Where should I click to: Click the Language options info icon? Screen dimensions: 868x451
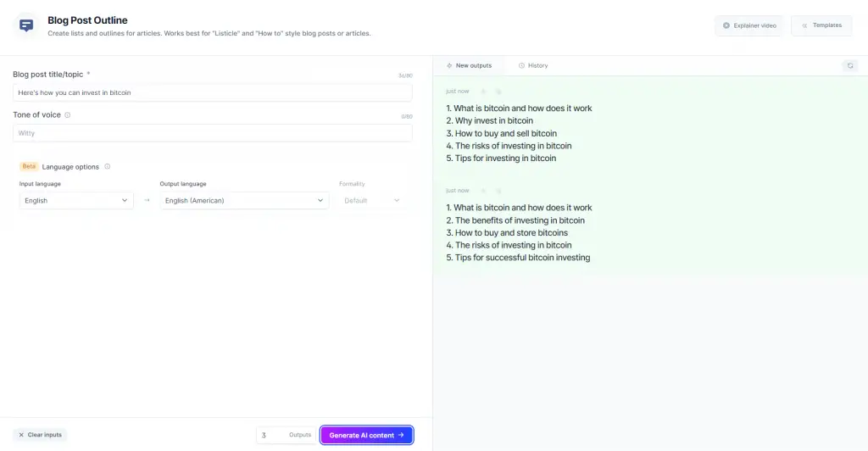[x=108, y=166]
